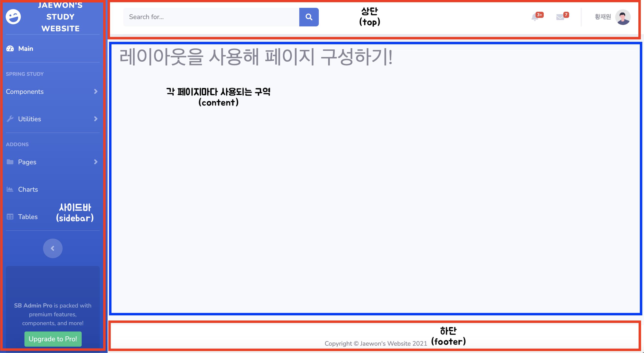This screenshot has width=644, height=353.
Task: Click the Pages folder icon
Action: [10, 162]
